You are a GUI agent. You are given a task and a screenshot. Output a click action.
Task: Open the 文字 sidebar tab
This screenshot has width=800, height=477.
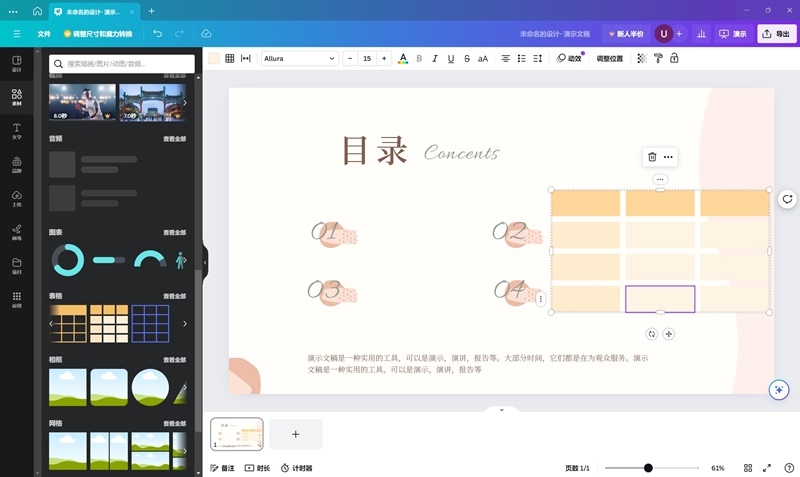click(16, 131)
